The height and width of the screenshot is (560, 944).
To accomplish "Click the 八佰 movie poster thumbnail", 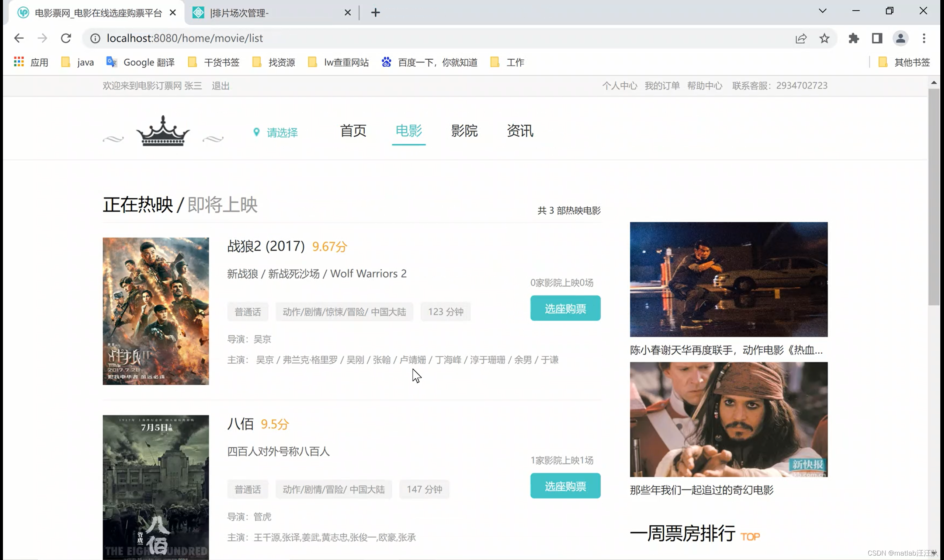I will pos(156,487).
